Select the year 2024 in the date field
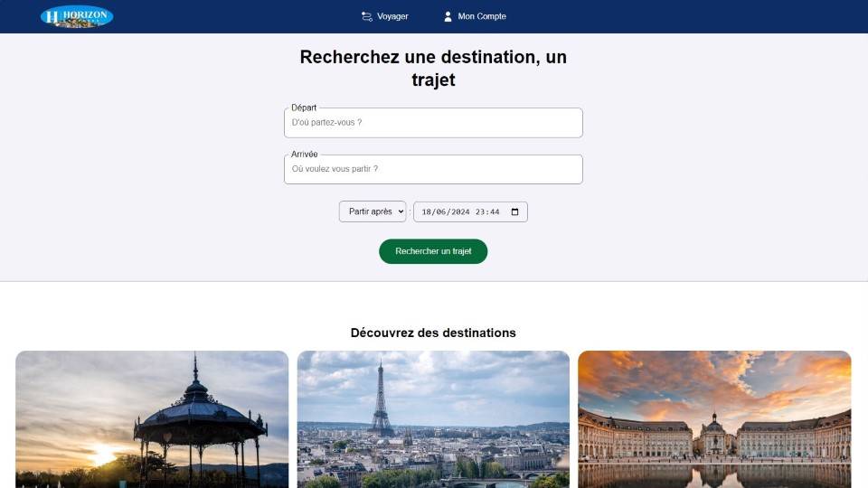The image size is (868, 488). pos(460,211)
